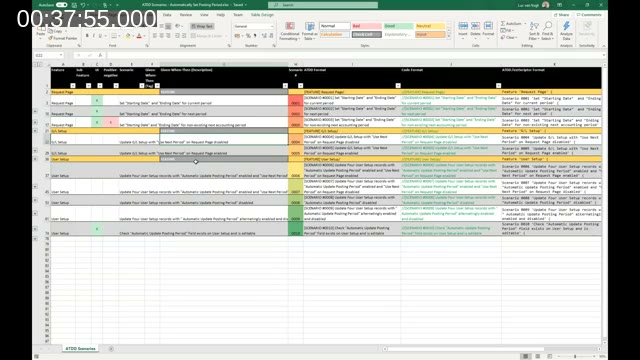This screenshot has width=640, height=360.
Task: Align text left in the Alignment group
Action: pos(155,36)
